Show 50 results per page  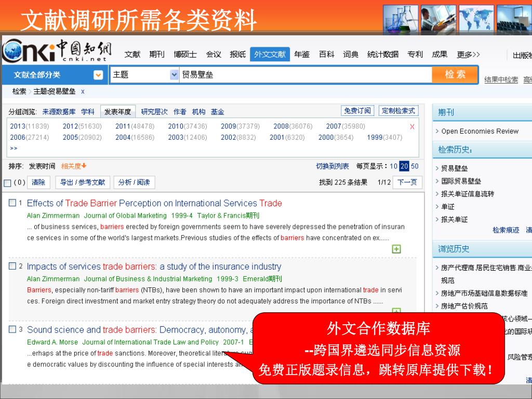[x=415, y=166]
